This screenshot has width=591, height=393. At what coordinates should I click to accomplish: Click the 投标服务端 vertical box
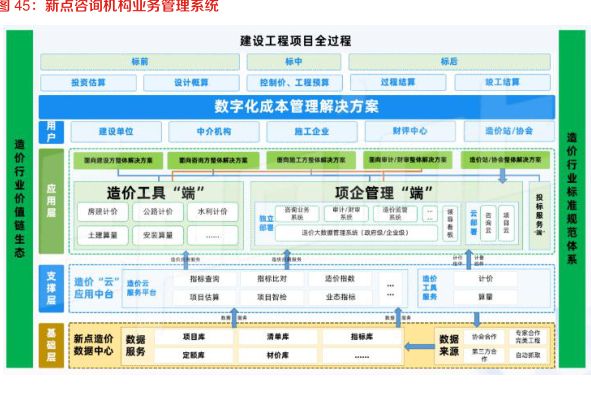tap(540, 215)
